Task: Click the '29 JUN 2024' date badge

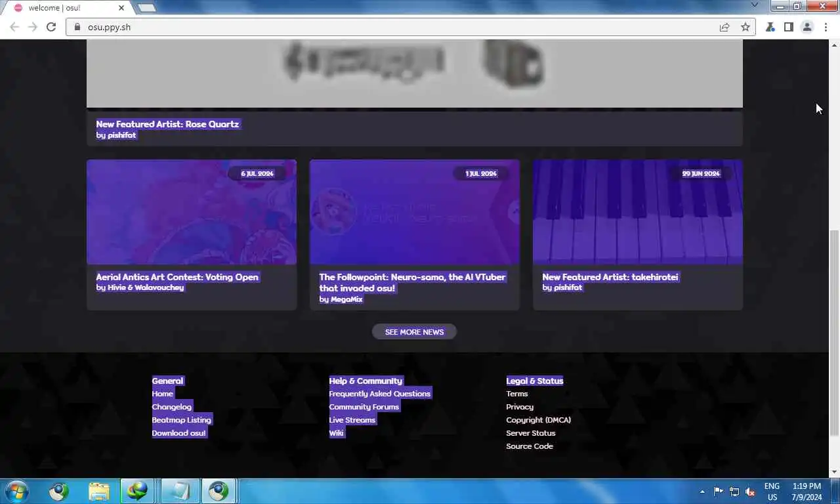Action: [x=701, y=173]
